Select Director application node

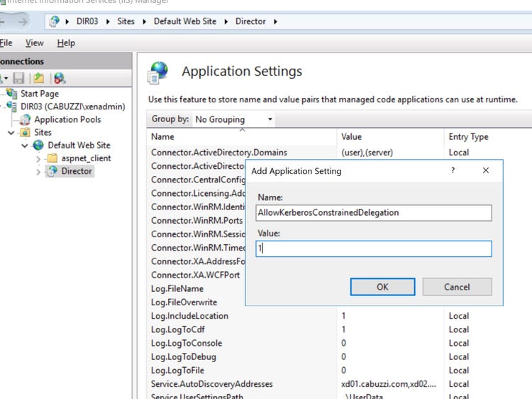[77, 171]
